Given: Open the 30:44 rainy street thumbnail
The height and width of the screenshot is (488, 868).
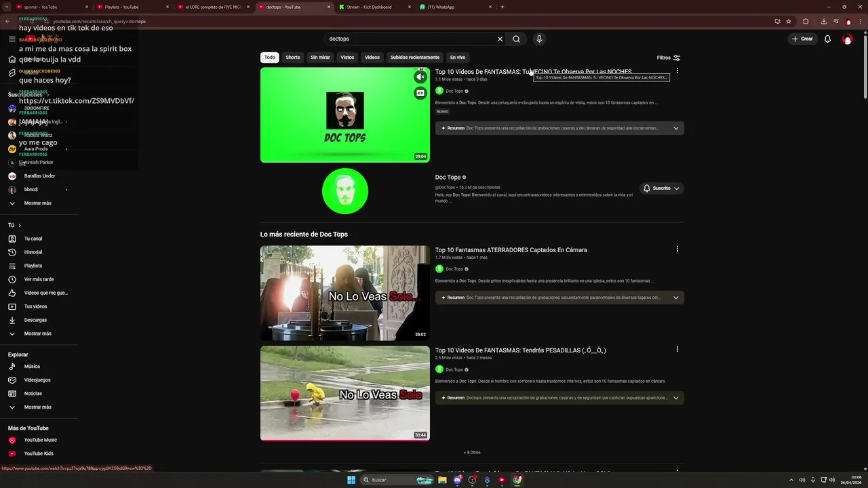Looking at the screenshot, I should [x=345, y=393].
